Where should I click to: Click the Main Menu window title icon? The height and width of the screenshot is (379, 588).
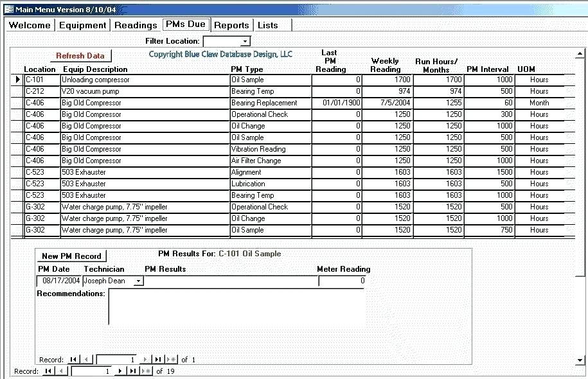[x=8, y=10]
